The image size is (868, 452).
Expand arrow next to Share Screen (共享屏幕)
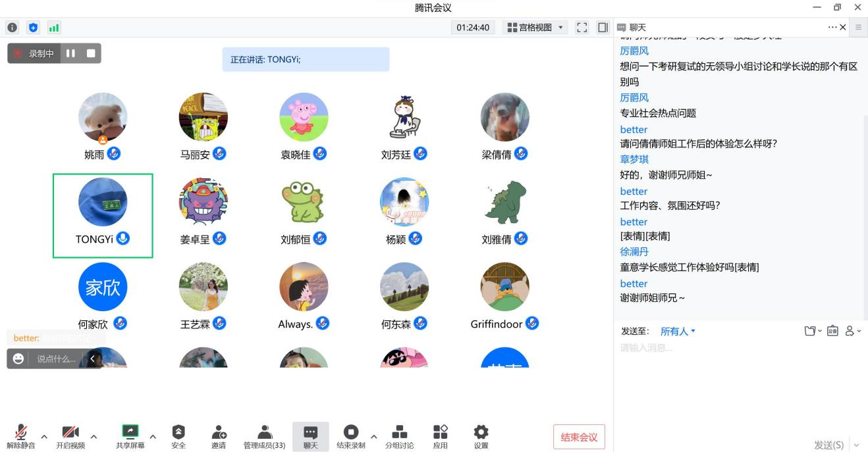pos(153,436)
